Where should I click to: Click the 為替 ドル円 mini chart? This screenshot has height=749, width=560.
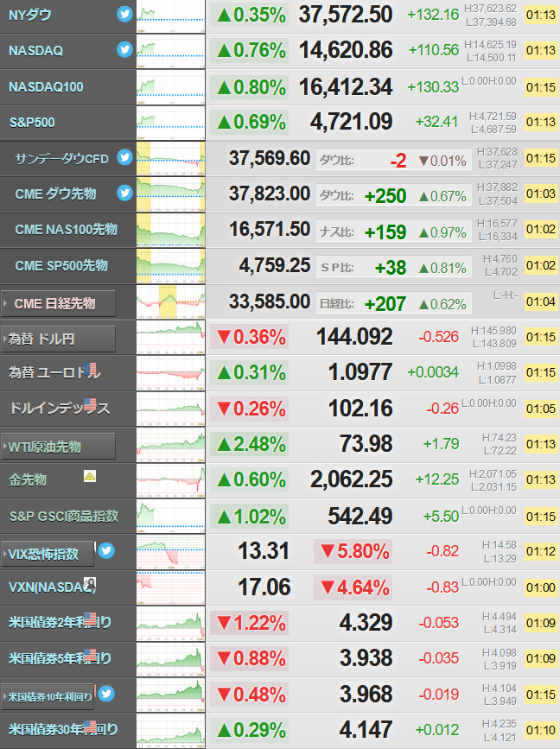pos(170,338)
